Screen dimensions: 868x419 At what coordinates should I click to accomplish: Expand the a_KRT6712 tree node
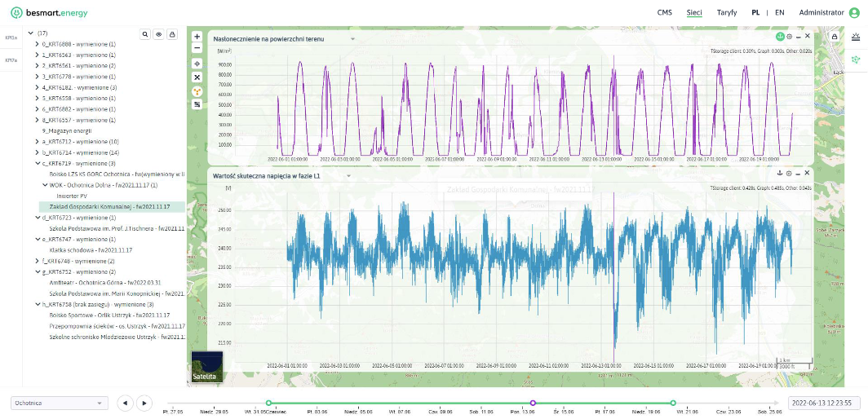point(37,142)
